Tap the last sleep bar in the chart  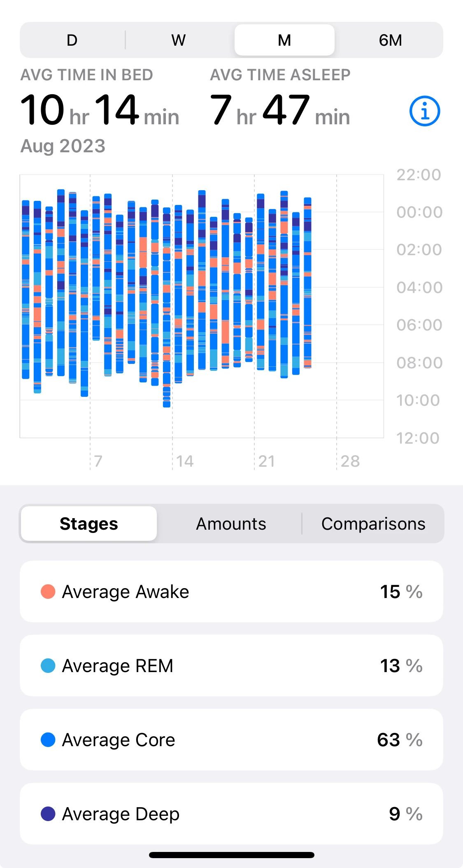pyautogui.click(x=307, y=283)
